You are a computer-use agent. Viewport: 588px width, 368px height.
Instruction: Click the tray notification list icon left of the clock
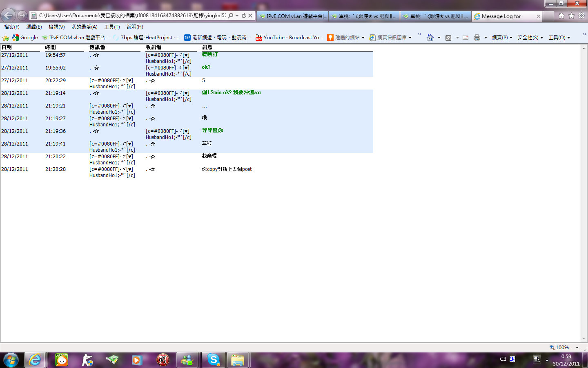537,359
